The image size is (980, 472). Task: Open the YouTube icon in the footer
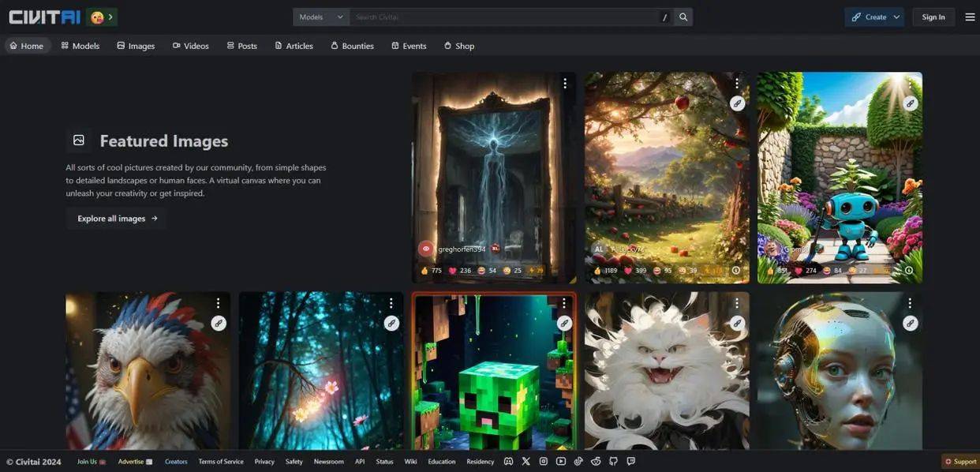coord(561,461)
